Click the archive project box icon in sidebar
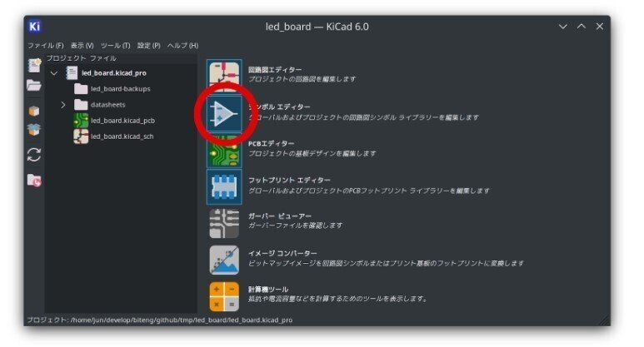644x347 pixels. tap(34, 111)
